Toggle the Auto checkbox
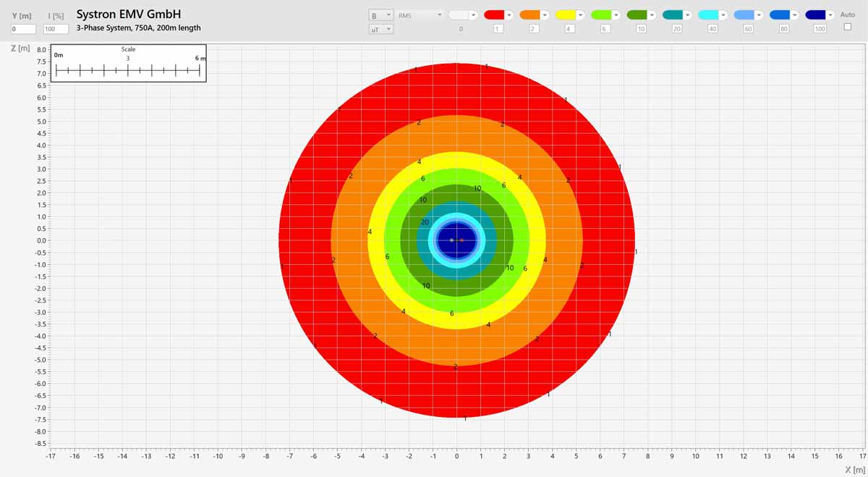Viewport: 868px width, 477px height. (x=848, y=27)
